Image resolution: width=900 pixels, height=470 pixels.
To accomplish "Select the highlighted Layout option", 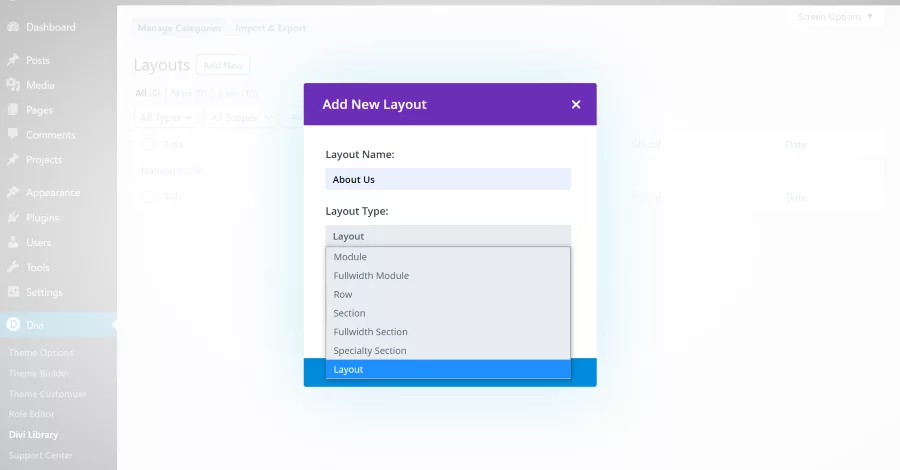I will 448,370.
